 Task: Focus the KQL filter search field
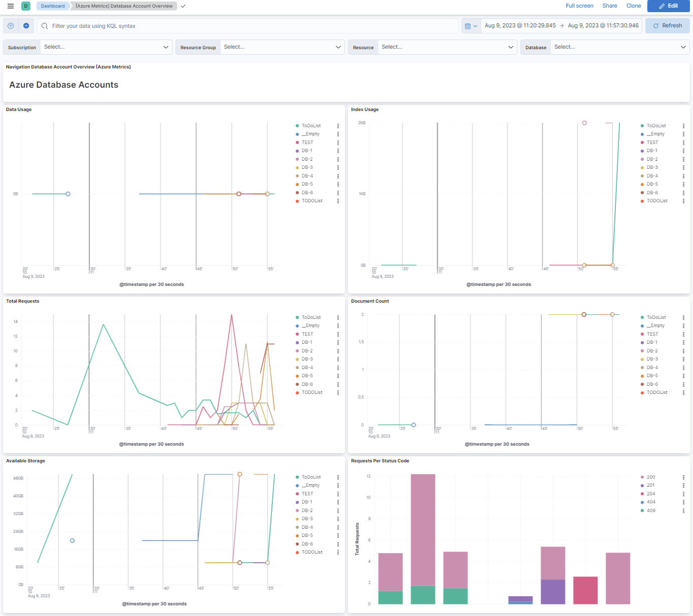(249, 26)
